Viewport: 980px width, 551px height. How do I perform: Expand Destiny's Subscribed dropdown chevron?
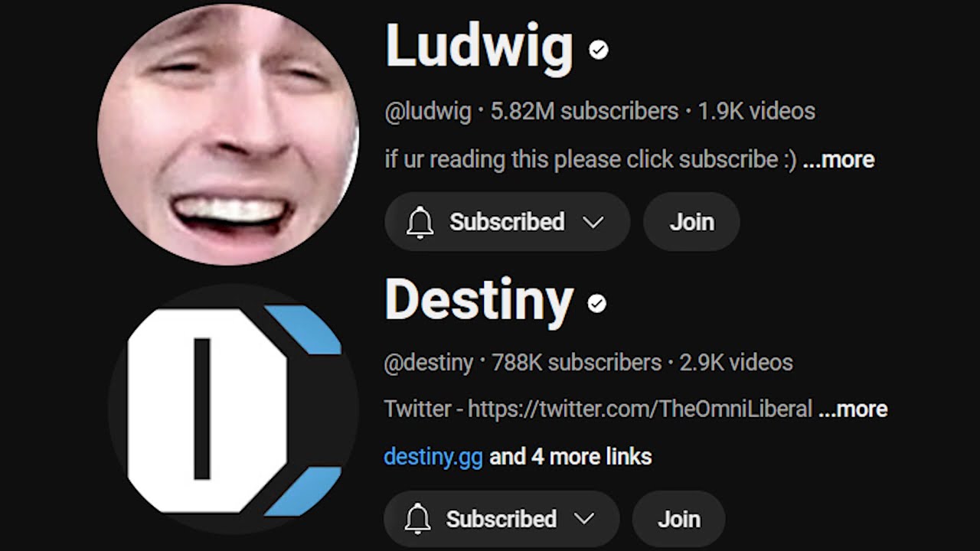pos(584,519)
